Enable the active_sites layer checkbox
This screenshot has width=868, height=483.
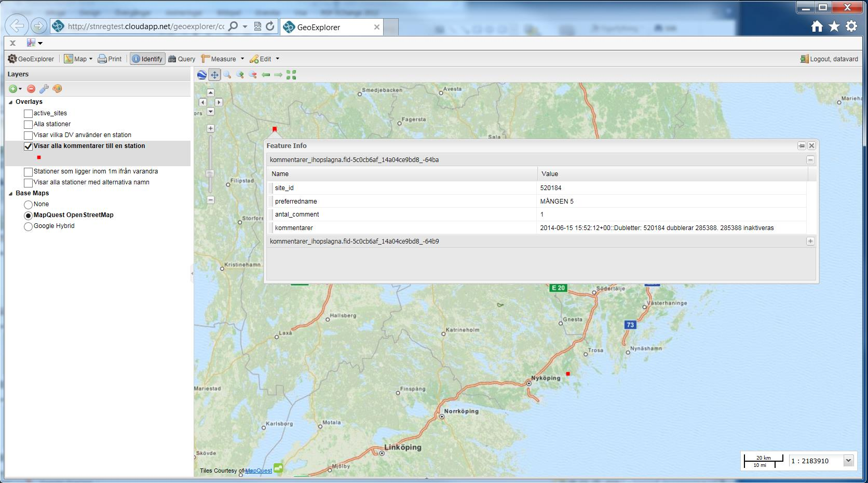pyautogui.click(x=28, y=113)
